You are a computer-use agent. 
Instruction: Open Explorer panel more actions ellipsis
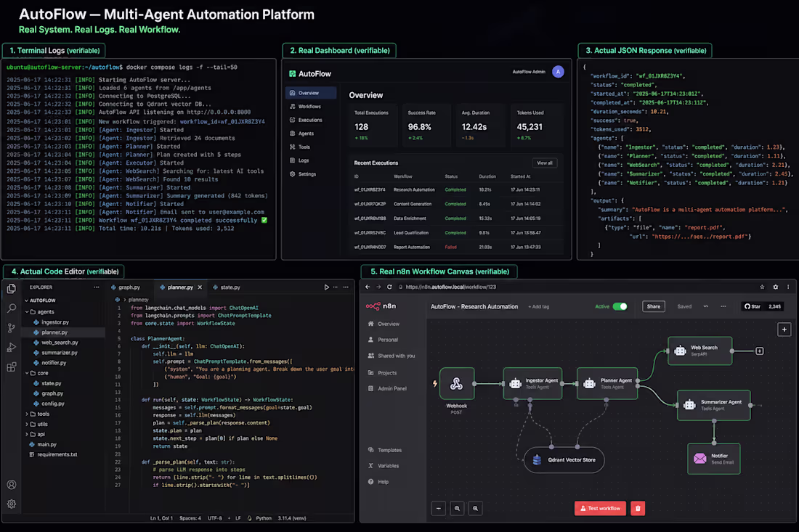click(97, 287)
